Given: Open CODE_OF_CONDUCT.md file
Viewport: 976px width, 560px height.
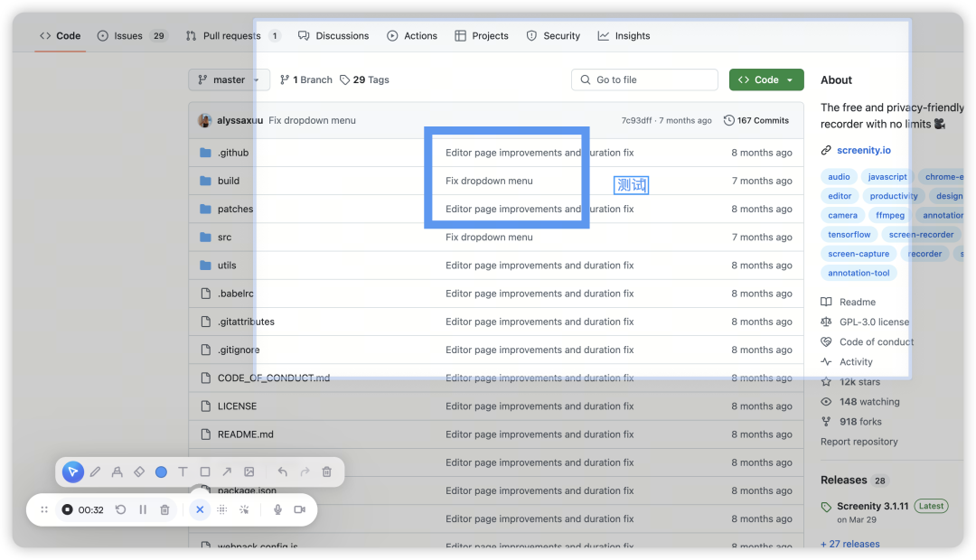Looking at the screenshot, I should tap(274, 378).
